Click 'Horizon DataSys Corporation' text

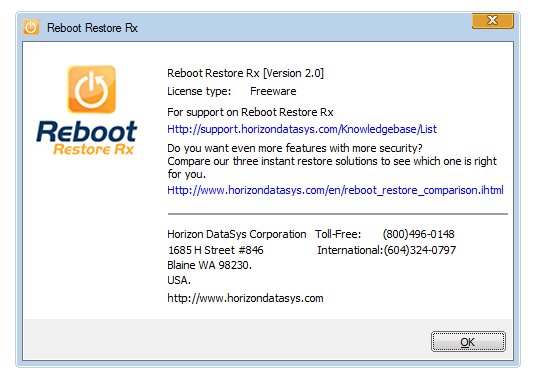point(237,234)
